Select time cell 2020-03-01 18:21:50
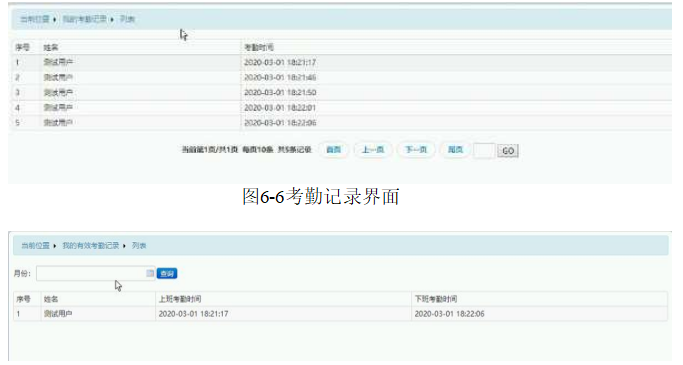This screenshot has width=683, height=365. point(280,92)
